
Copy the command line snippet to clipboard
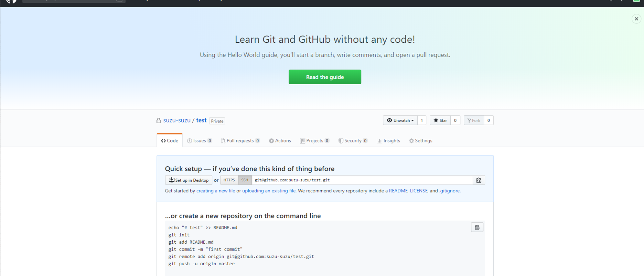pos(477,227)
